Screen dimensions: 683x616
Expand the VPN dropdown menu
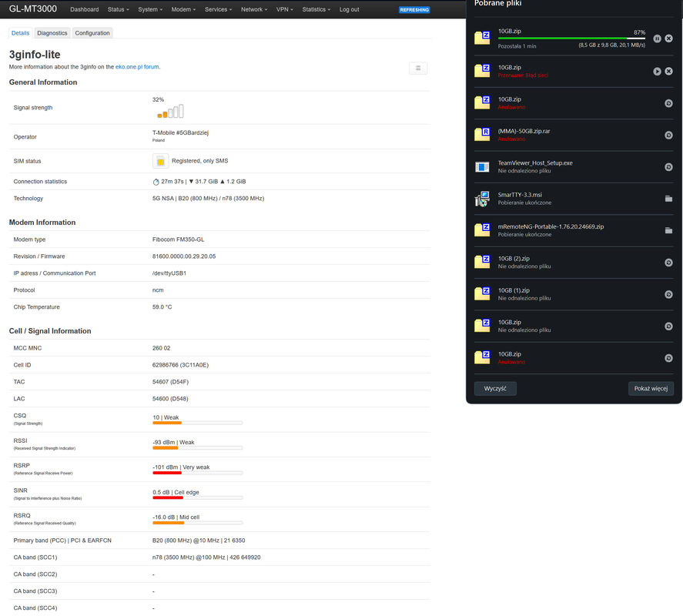click(x=284, y=9)
